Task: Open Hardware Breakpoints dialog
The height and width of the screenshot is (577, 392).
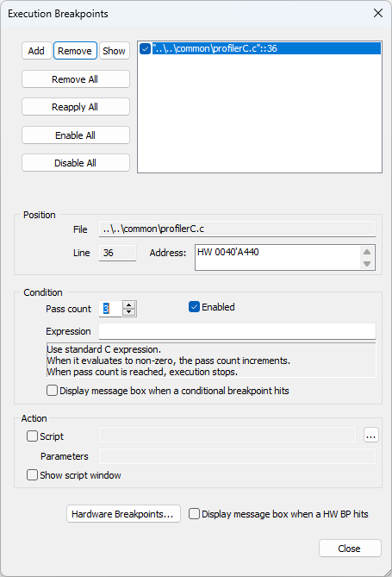Action: pos(123,514)
